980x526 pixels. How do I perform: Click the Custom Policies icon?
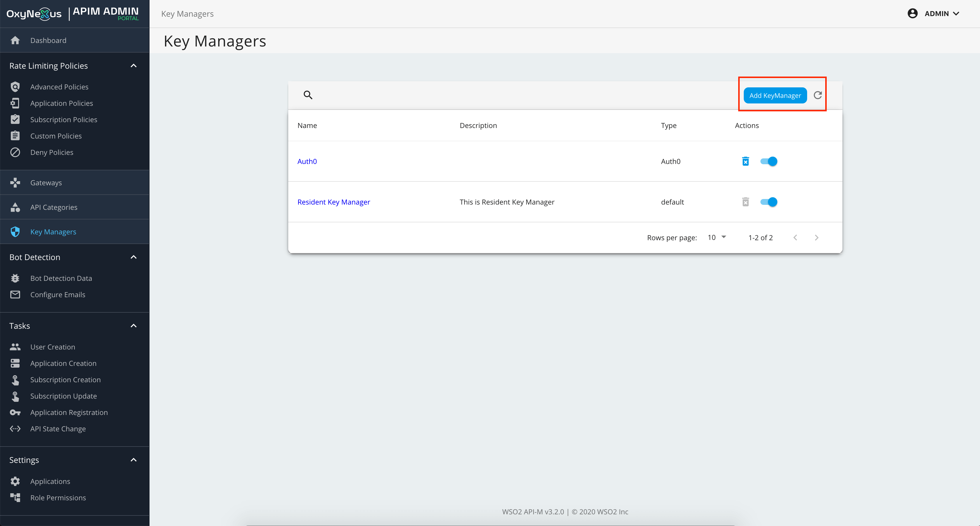point(15,136)
